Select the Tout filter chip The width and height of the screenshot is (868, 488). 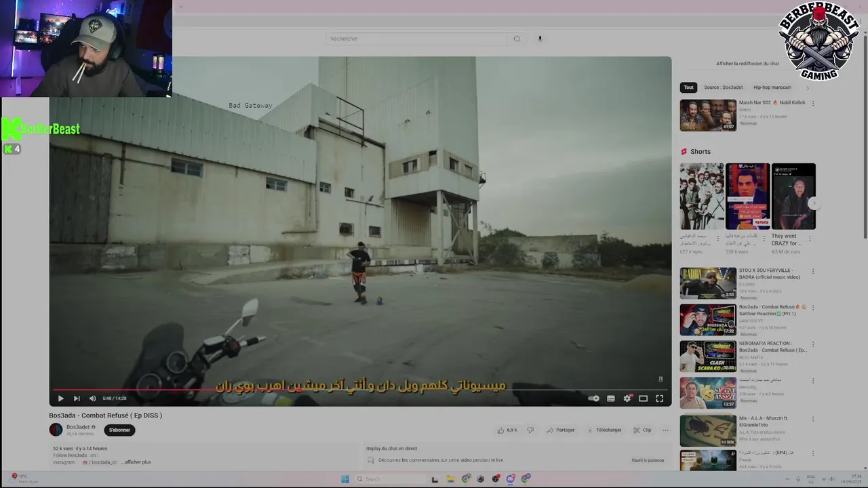pos(688,87)
